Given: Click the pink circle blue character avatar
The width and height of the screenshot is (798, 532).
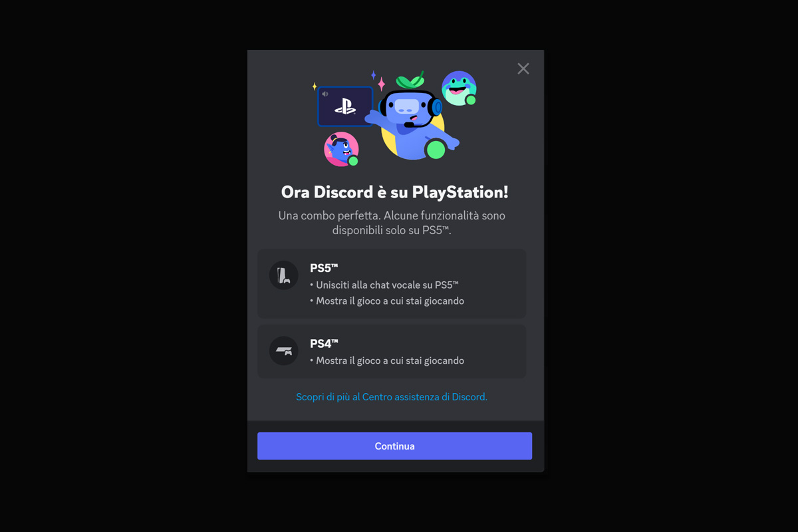Looking at the screenshot, I should [x=341, y=149].
